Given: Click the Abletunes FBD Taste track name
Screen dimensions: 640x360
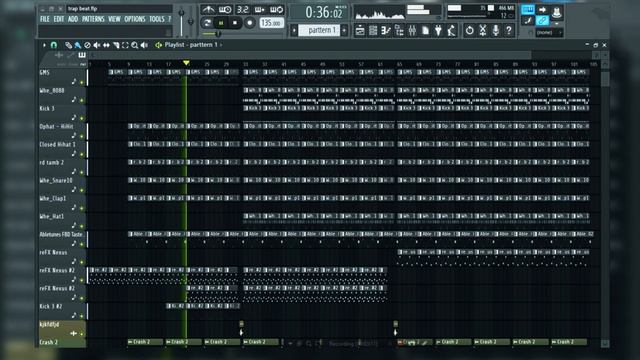Looking at the screenshot, I should pos(61,235).
